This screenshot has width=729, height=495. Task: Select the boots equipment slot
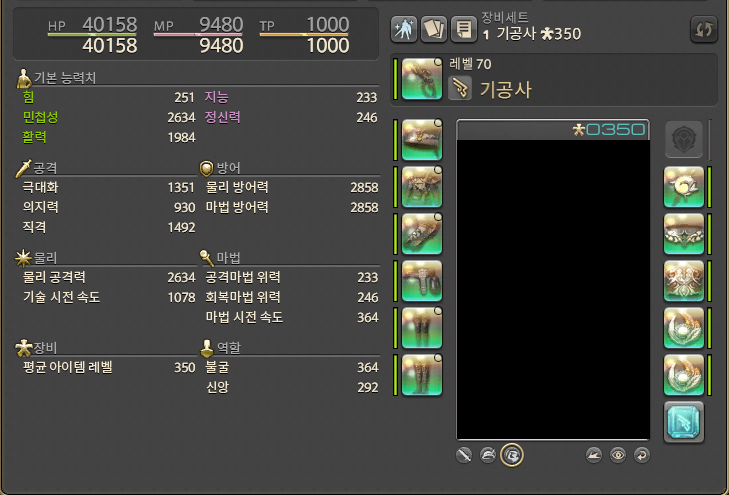click(422, 374)
